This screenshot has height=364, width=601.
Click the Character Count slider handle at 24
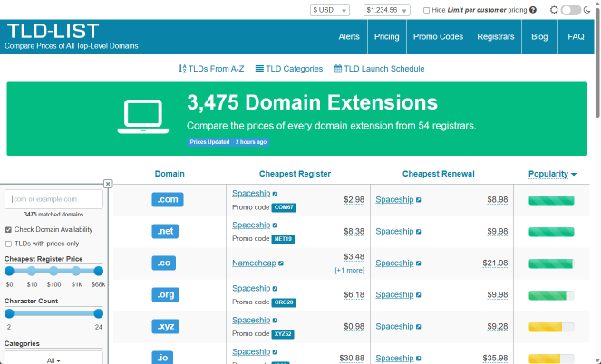tap(99, 313)
